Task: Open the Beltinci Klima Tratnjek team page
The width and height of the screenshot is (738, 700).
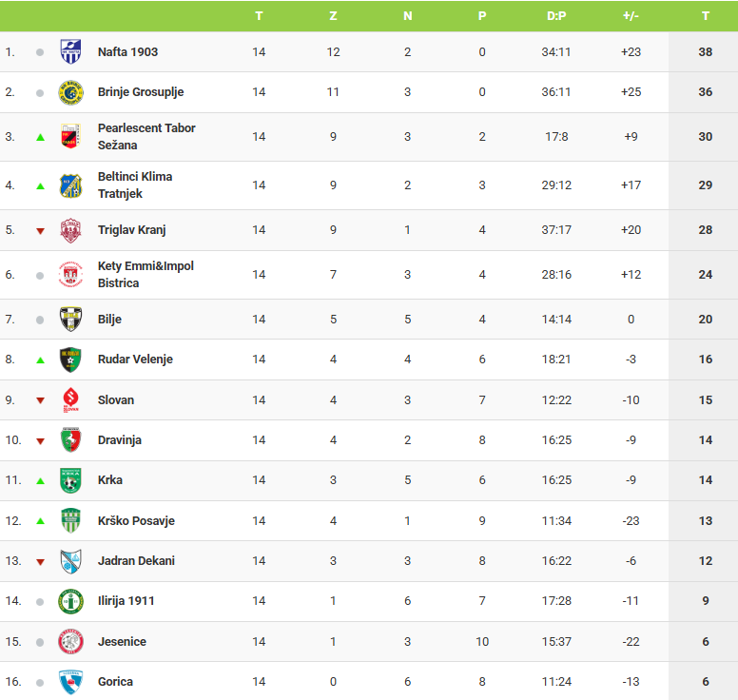Action: 135,185
